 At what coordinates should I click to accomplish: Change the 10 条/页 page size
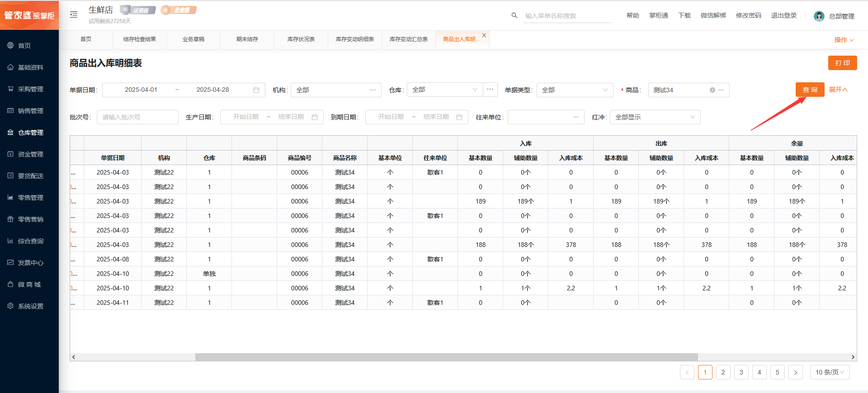pos(830,372)
